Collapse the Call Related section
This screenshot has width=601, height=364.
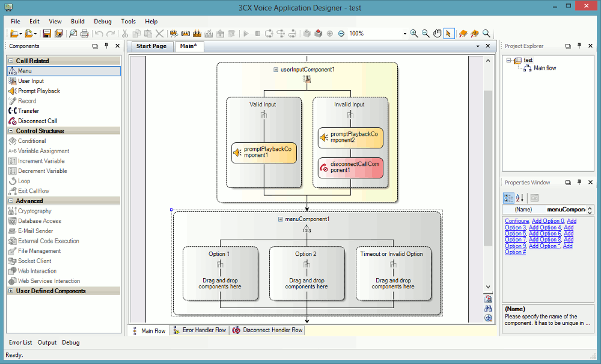(11, 61)
